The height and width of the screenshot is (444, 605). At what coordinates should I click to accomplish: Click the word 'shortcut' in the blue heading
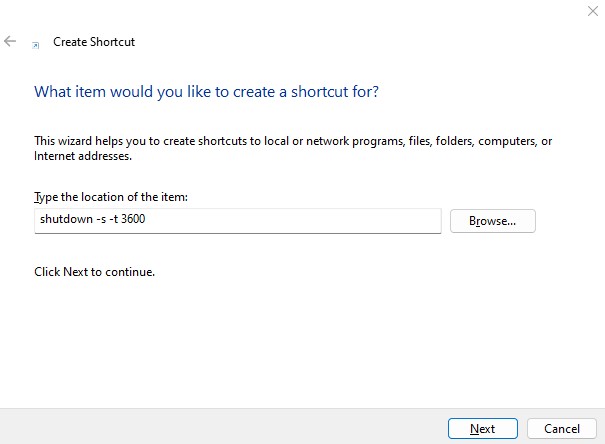point(320,92)
